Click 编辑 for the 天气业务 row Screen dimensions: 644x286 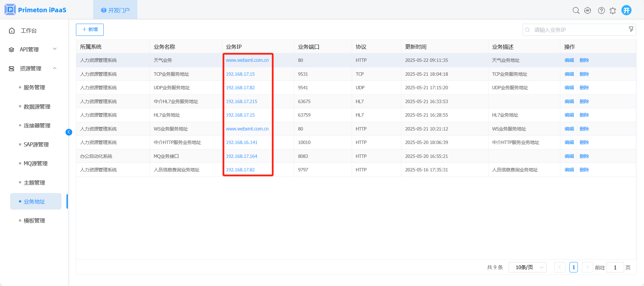coord(569,60)
